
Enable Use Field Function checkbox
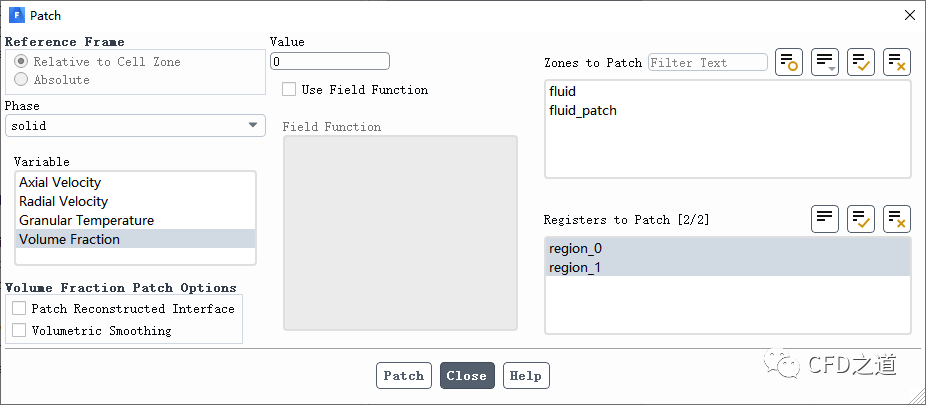point(289,90)
